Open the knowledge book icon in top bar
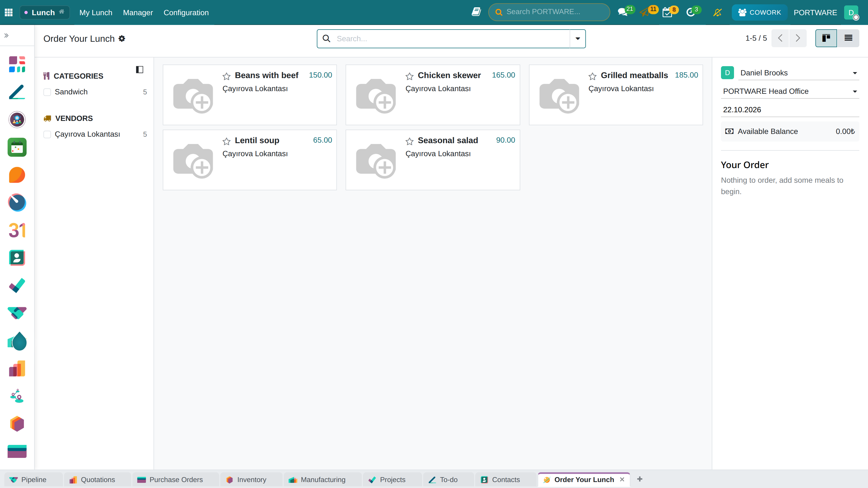The image size is (868, 488). click(476, 12)
